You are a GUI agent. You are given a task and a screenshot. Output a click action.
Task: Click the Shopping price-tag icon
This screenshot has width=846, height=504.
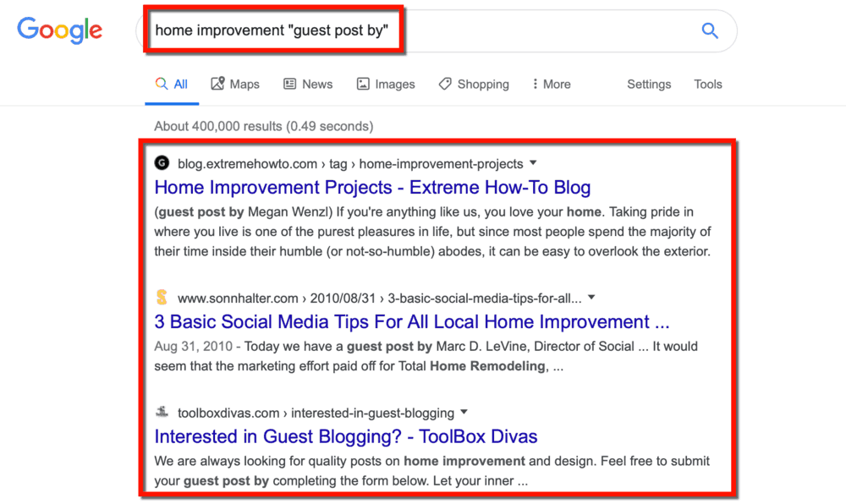tap(444, 84)
